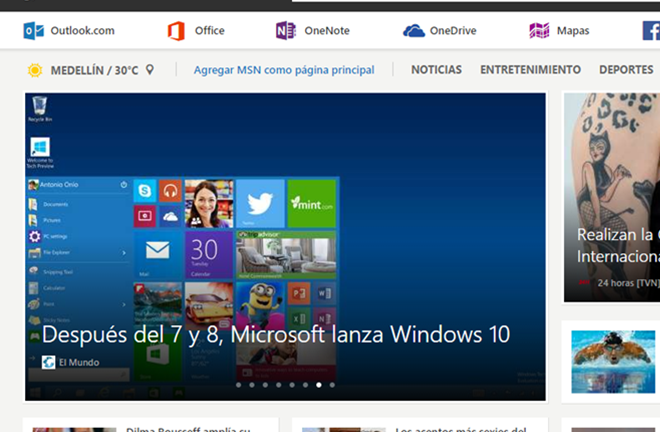The image size is (660, 432).
Task: Open the Mapas link text
Action: 573,31
